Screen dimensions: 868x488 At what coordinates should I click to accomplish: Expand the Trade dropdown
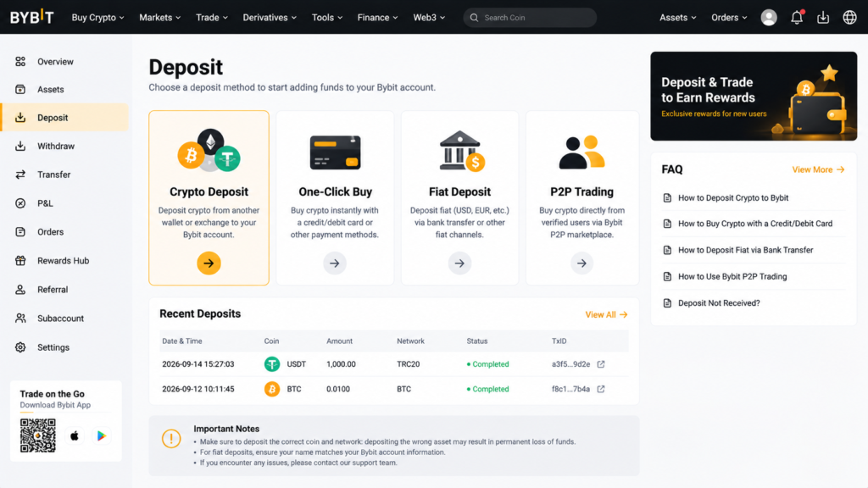[212, 17]
